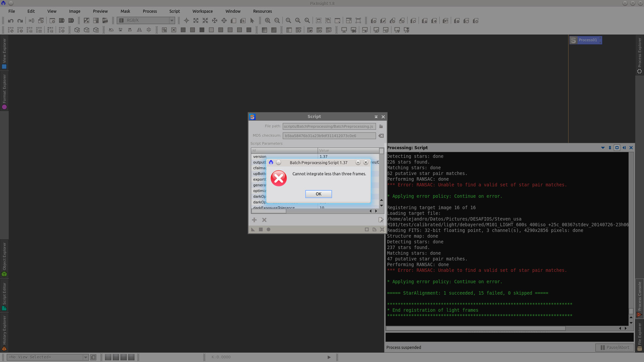Clear the MD5 checksum with backspace icon
The width and height of the screenshot is (644, 362).
coord(381,136)
